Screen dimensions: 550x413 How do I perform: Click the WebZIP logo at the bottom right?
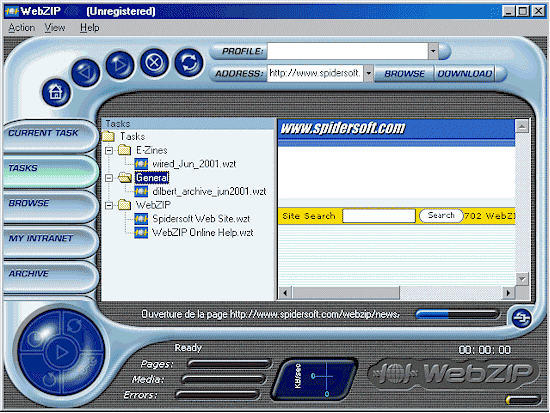453,374
